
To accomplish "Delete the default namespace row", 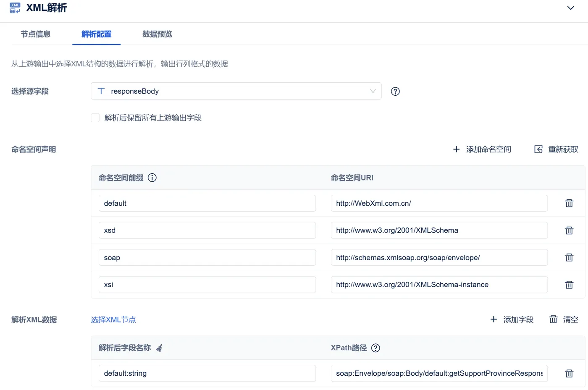I will tap(569, 203).
